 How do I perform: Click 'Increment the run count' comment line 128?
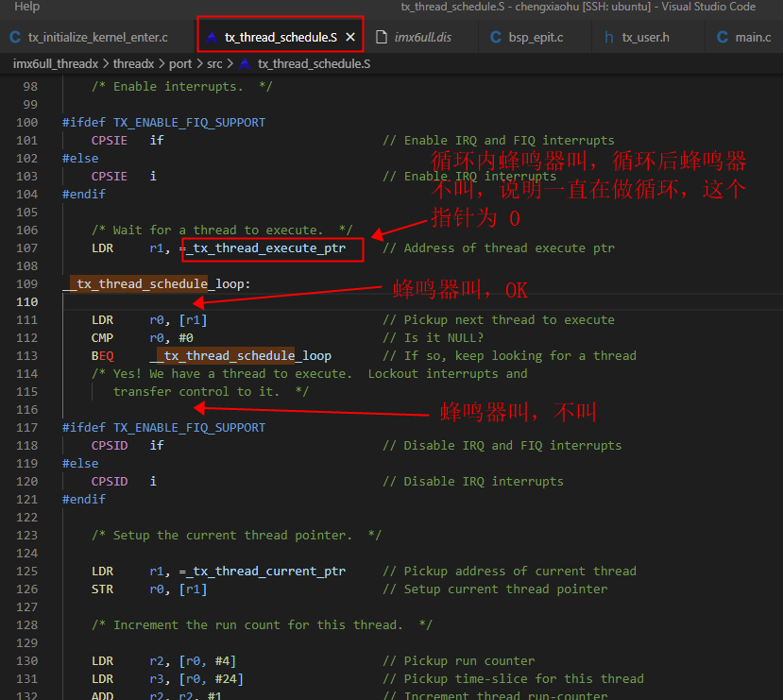[262, 625]
